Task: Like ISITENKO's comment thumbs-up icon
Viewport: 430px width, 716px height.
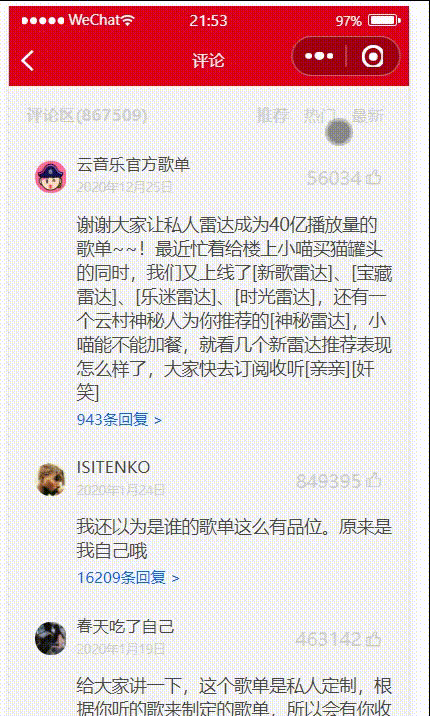Action: click(x=374, y=480)
